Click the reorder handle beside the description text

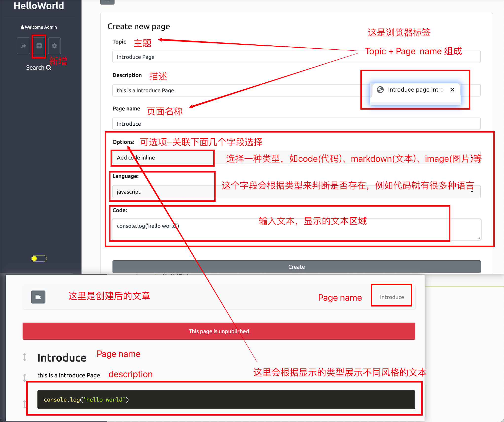click(x=25, y=378)
